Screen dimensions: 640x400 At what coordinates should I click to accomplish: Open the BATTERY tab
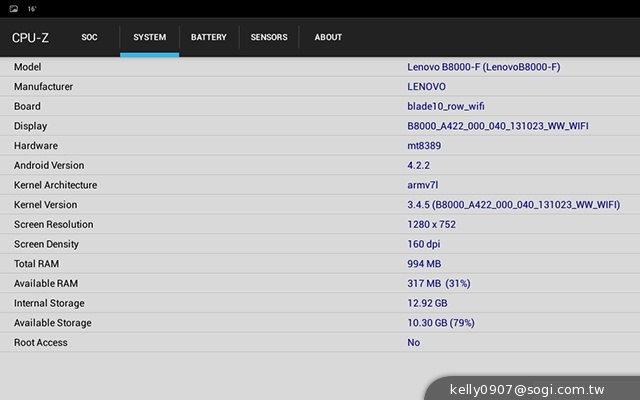click(x=208, y=38)
